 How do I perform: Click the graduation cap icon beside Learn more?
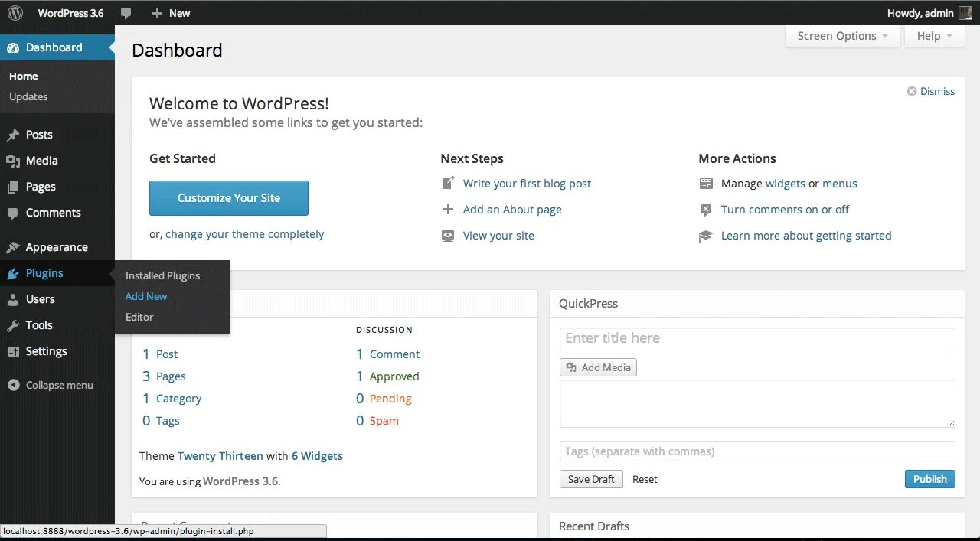706,236
